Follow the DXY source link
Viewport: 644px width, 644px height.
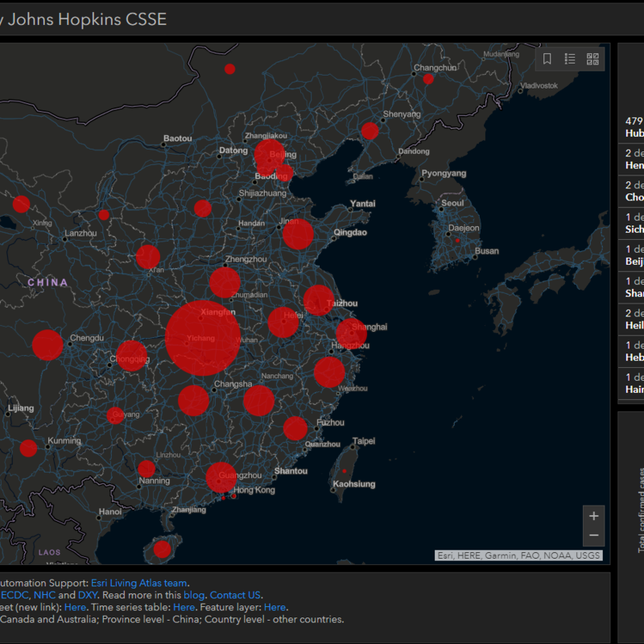coord(88,595)
